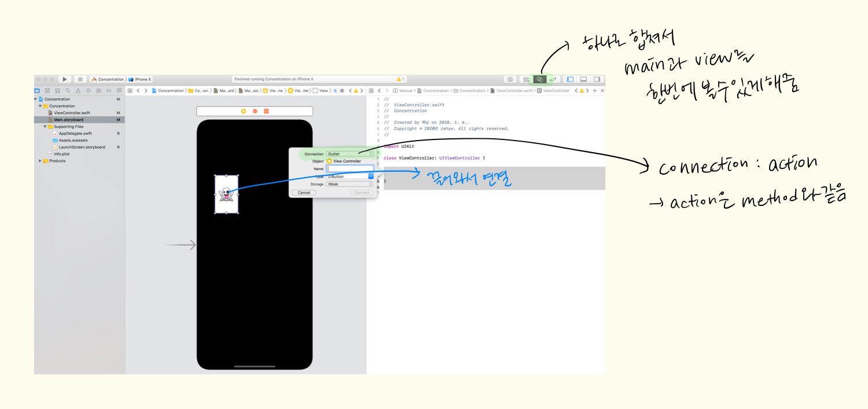This screenshot has width=868, height=409.
Task: Switch to the Standard editor
Action: click(x=526, y=79)
